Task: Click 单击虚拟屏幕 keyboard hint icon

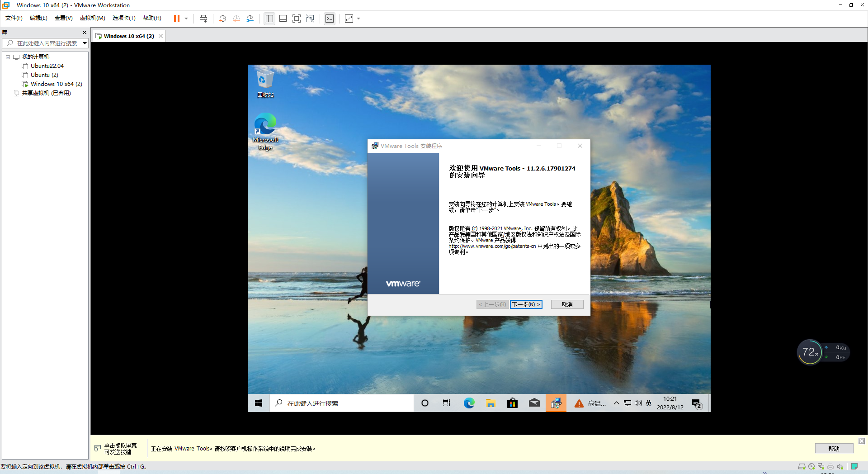Action: pos(98,448)
